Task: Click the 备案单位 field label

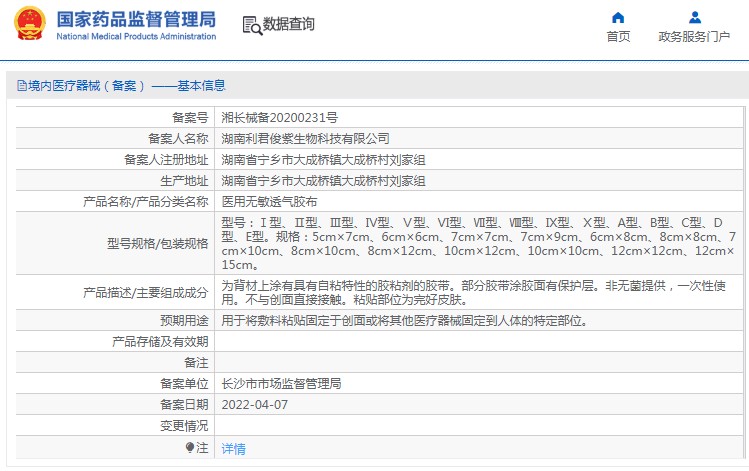Action: (184, 384)
